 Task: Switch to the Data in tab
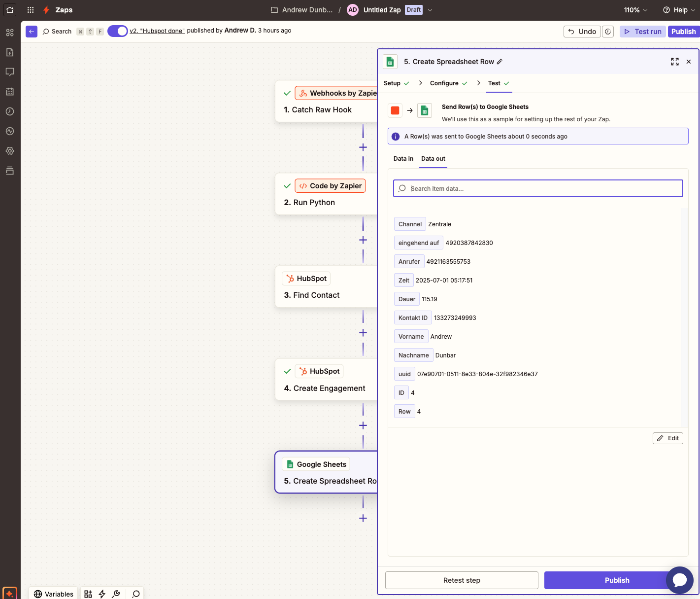(x=403, y=159)
